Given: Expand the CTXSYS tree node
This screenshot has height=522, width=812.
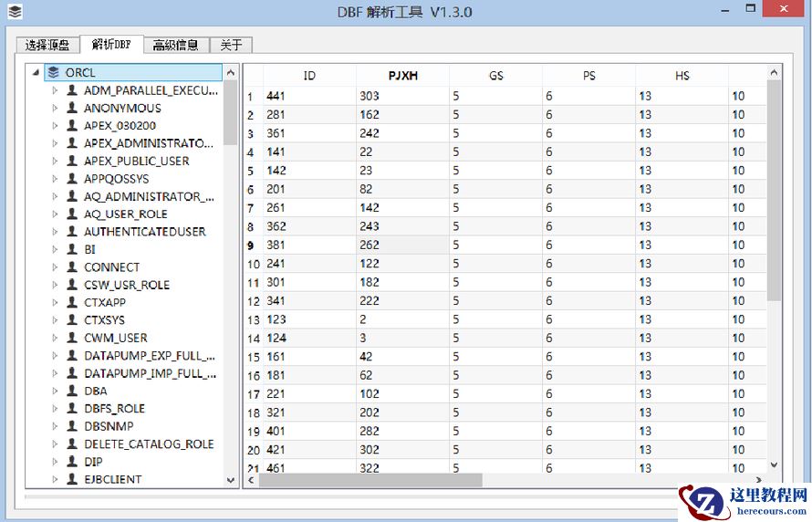Looking at the screenshot, I should click(55, 320).
